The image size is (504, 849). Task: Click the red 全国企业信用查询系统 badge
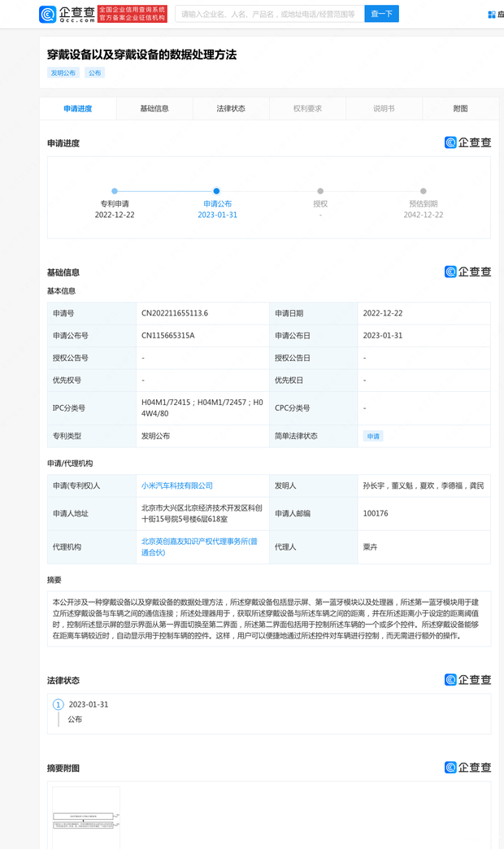[x=132, y=14]
